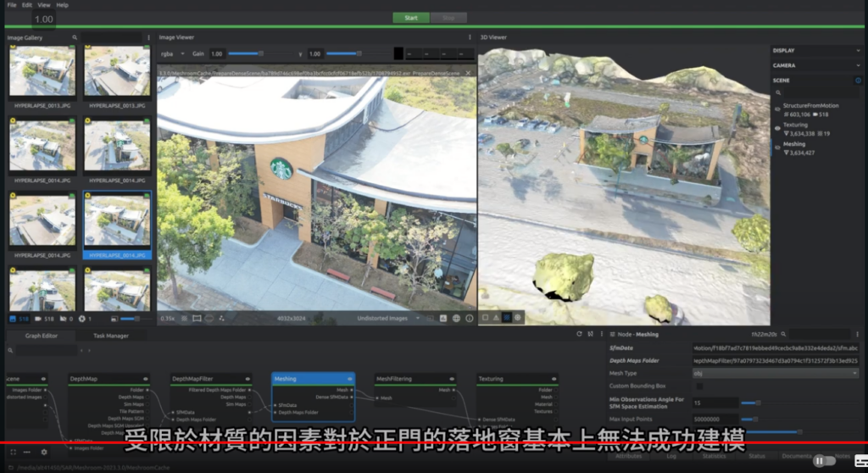The width and height of the screenshot is (868, 473).
Task: Toggle StructureFromMotion visibility eye
Action: [x=777, y=109]
